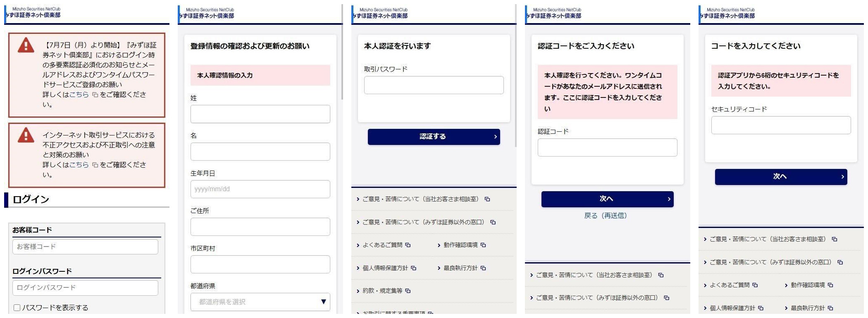Click the 生年月日 date input field
The height and width of the screenshot is (318, 868).
tap(260, 189)
